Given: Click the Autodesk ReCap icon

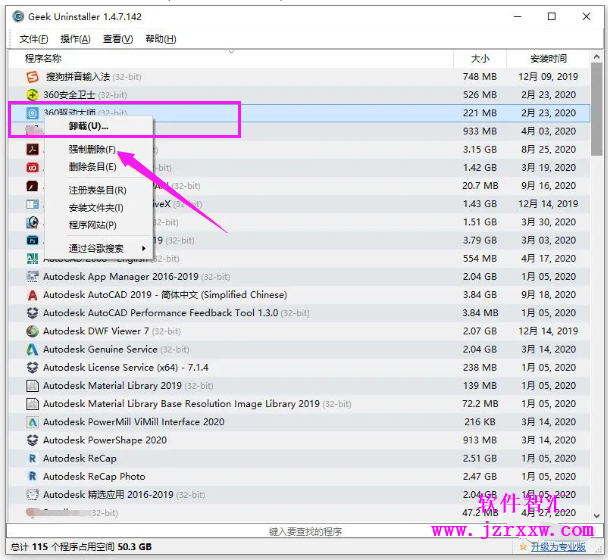Looking at the screenshot, I should 32,458.
